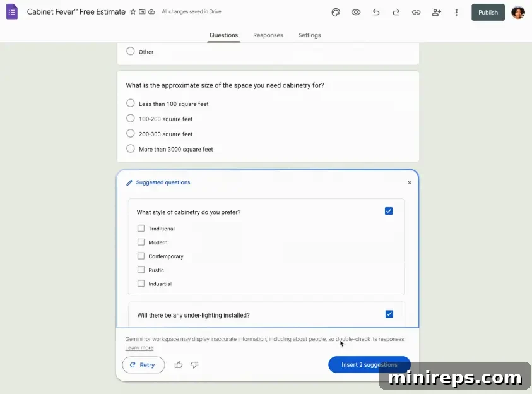The image size is (532, 394).
Task: Open the Learn more link
Action: (139, 347)
